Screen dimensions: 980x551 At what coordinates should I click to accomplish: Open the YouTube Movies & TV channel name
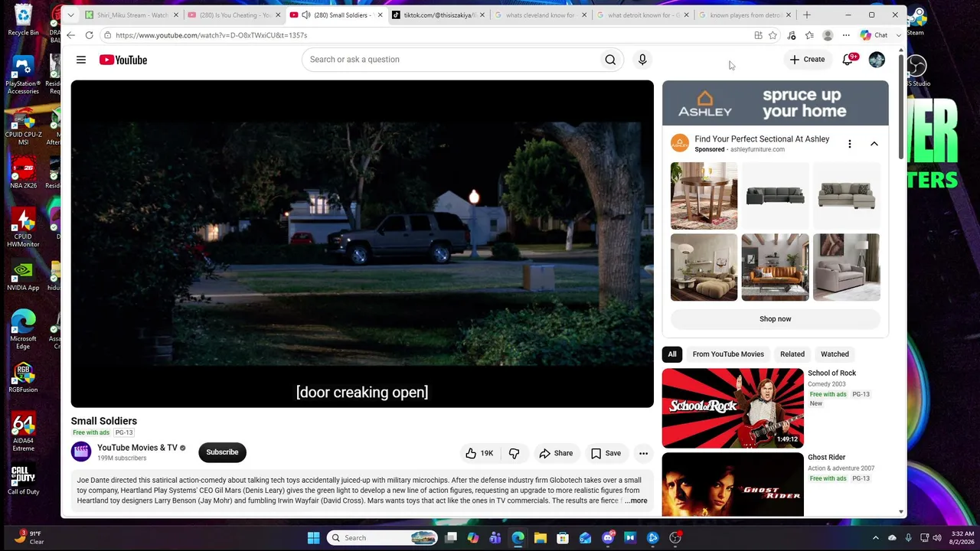coord(137,448)
